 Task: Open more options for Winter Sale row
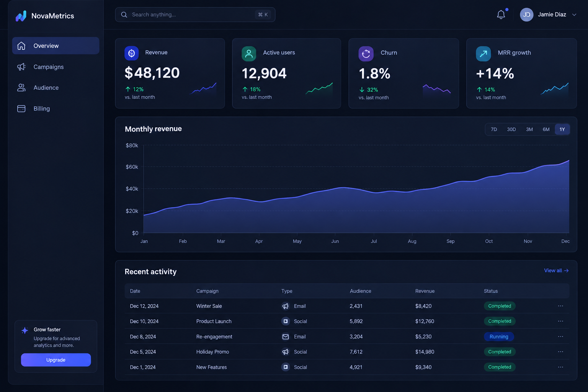click(x=560, y=306)
